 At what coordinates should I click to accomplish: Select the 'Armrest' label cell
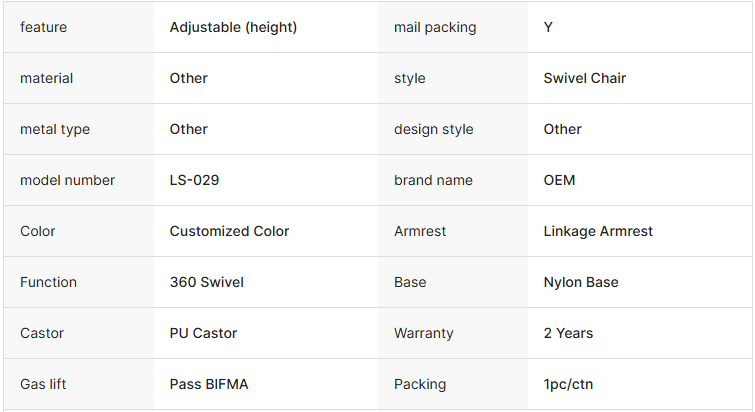[x=420, y=231]
